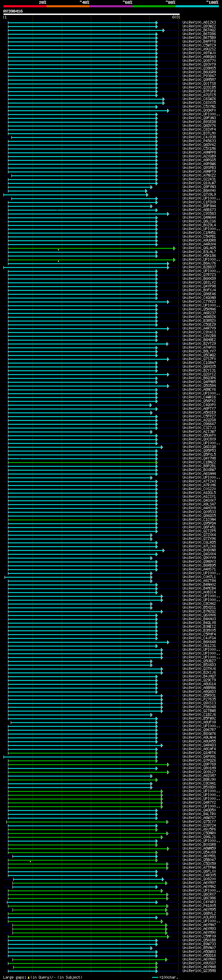
Task: Select hit label UniRef100_A8E673
Action: (199, 210)
